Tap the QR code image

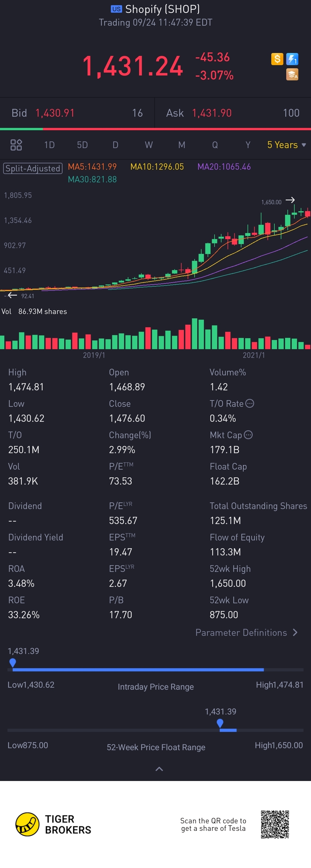tap(275, 824)
